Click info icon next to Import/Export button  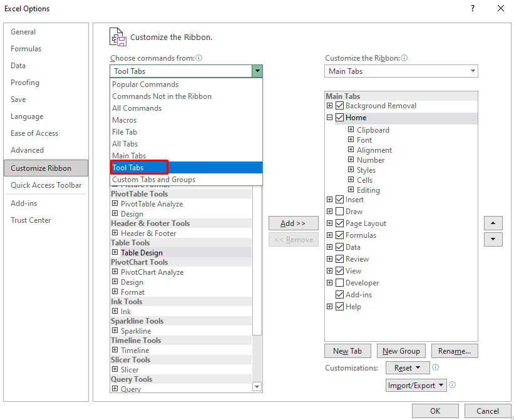coord(453,385)
